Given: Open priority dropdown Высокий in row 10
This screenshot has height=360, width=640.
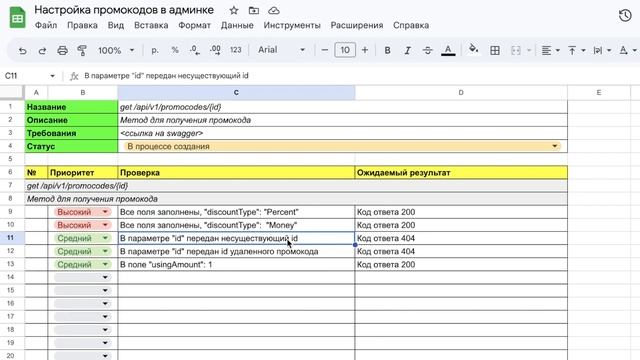Looking at the screenshot, I should click(x=82, y=225).
